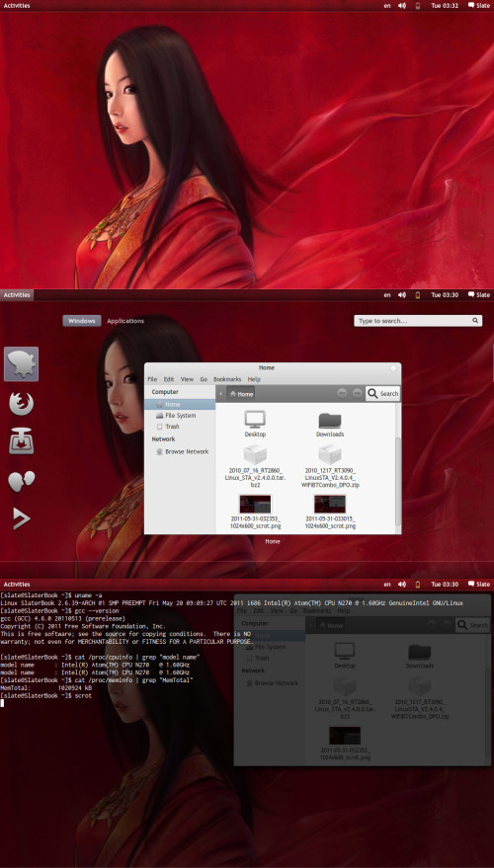Screen dimensions: 494x868
Task: Open the dimmed Desktop folder behind the terminal
Action: (x=345, y=656)
